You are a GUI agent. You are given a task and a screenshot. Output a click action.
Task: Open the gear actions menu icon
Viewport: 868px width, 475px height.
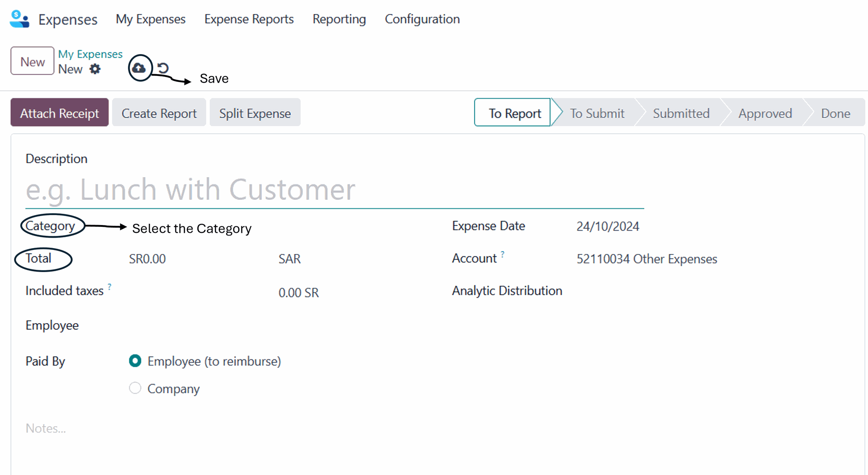pyautogui.click(x=95, y=69)
